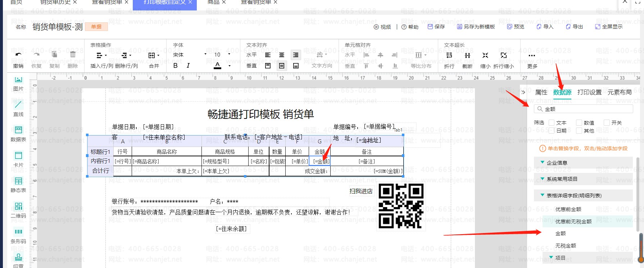This screenshot has height=268, width=644.
Task: Enable the 文本 filter checkbox
Action: point(551,123)
